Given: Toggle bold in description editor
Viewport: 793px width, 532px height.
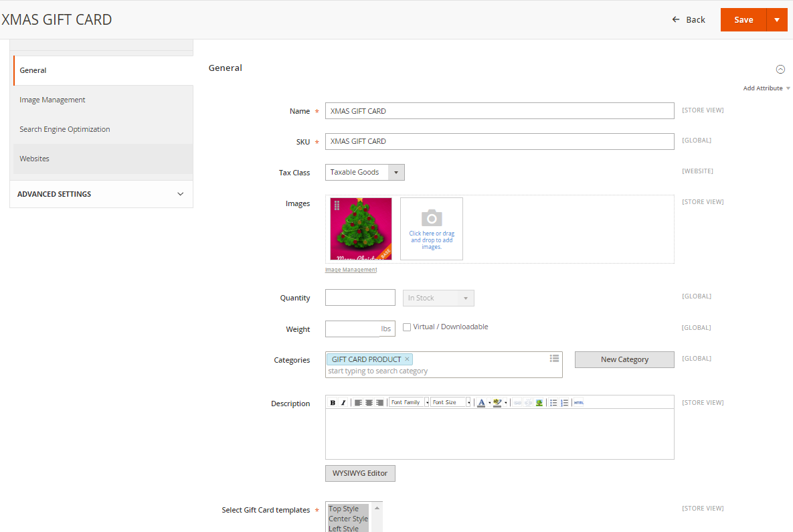Looking at the screenshot, I should coord(333,403).
